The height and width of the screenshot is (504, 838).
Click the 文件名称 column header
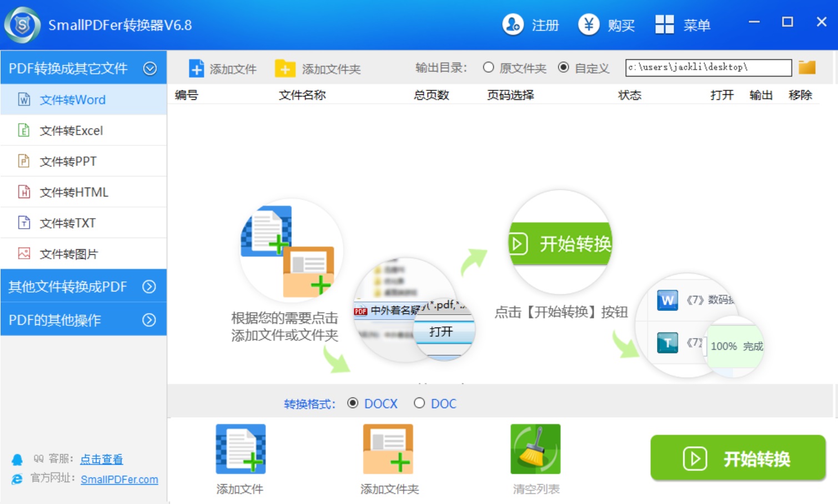302,95
